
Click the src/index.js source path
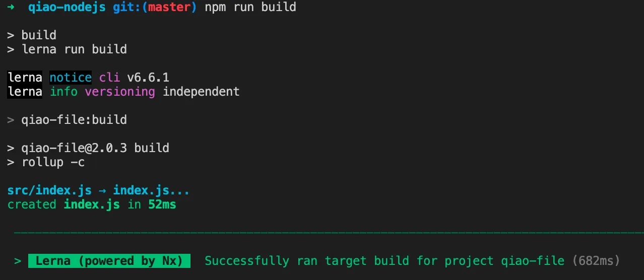click(x=49, y=190)
